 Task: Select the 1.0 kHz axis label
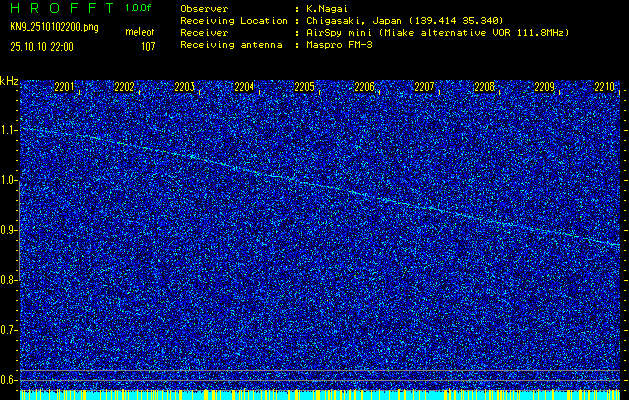9,180
